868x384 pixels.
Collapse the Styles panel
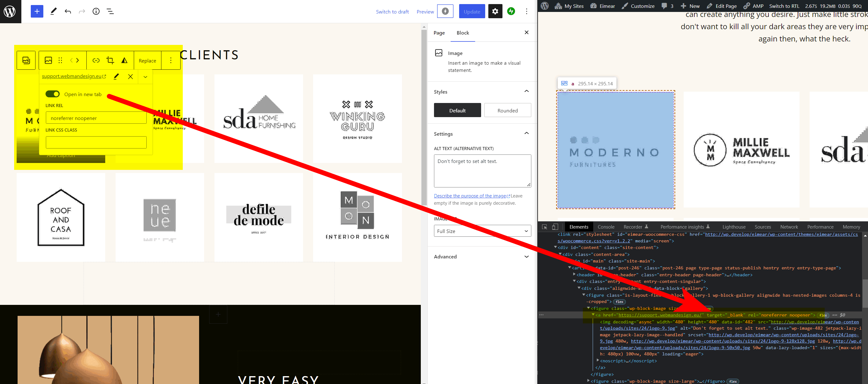tap(526, 92)
